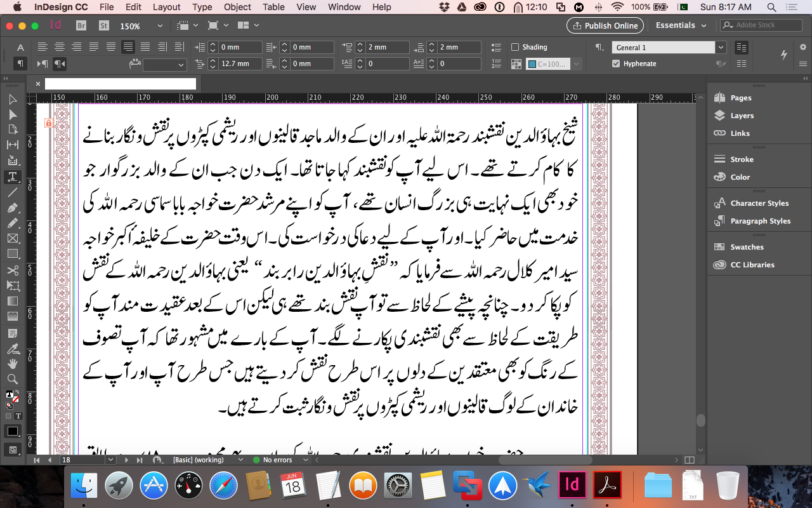Open Adobe Stock via St icon

point(104,26)
